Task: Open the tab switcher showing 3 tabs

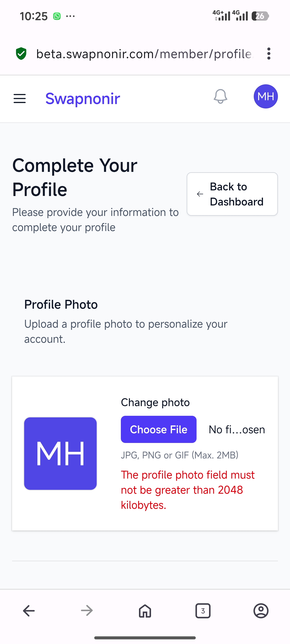Action: pos(203,611)
